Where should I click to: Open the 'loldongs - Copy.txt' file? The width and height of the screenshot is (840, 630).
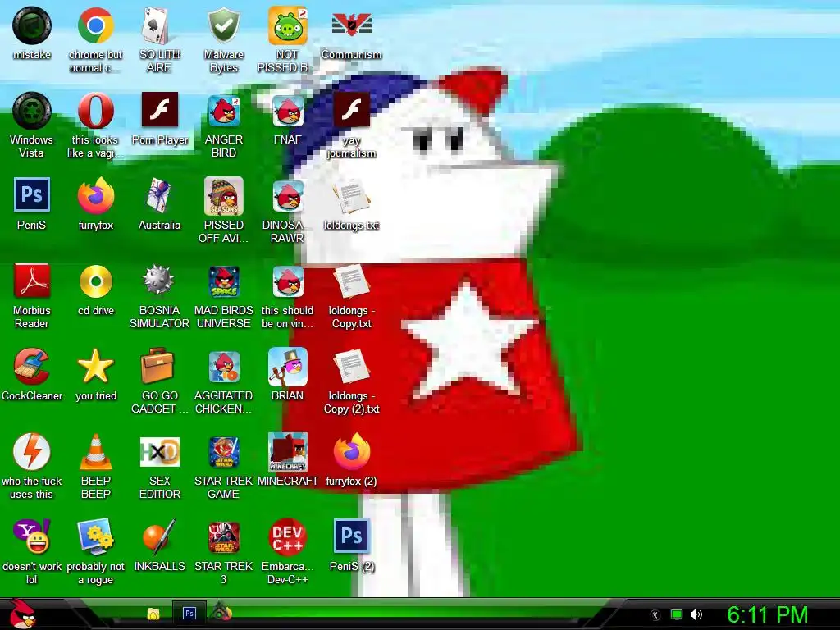coord(351,281)
